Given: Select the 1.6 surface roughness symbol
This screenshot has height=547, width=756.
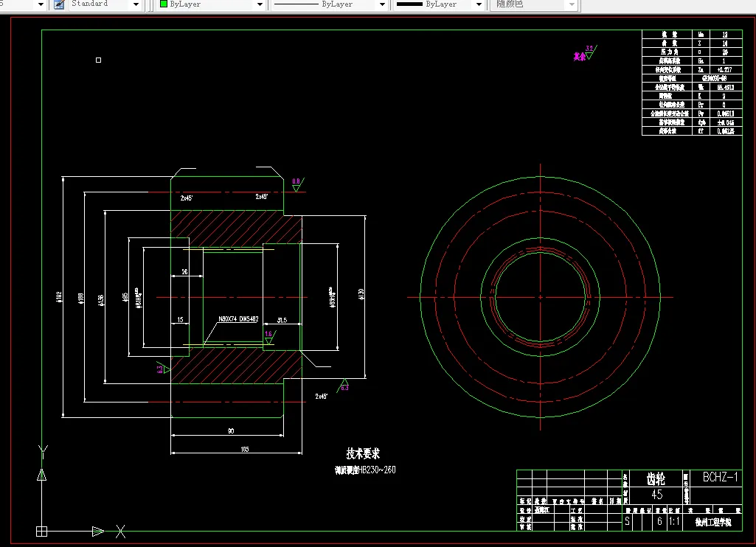Looking at the screenshot, I should (269, 337).
